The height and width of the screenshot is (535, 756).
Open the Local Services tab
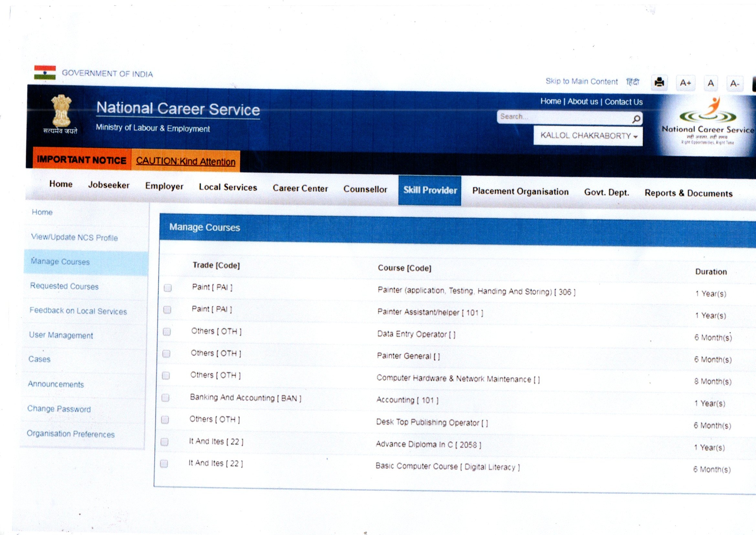[x=228, y=188]
